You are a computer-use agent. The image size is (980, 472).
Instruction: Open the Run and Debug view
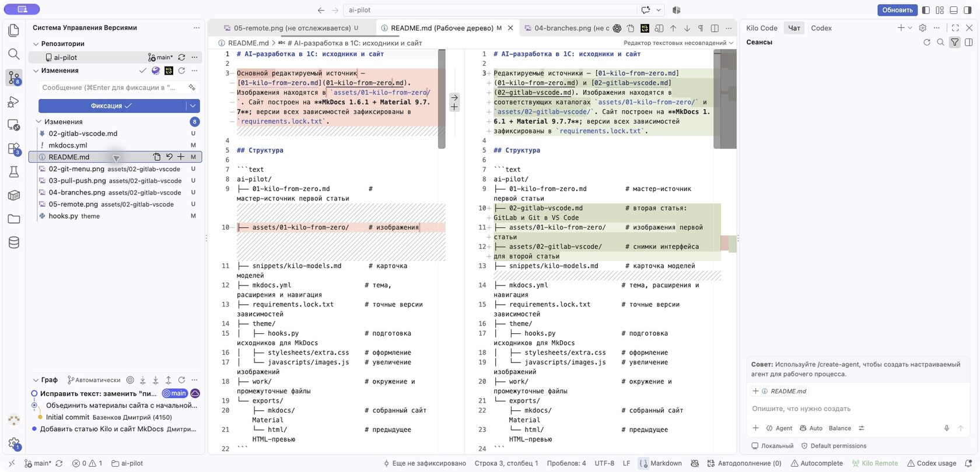click(14, 101)
